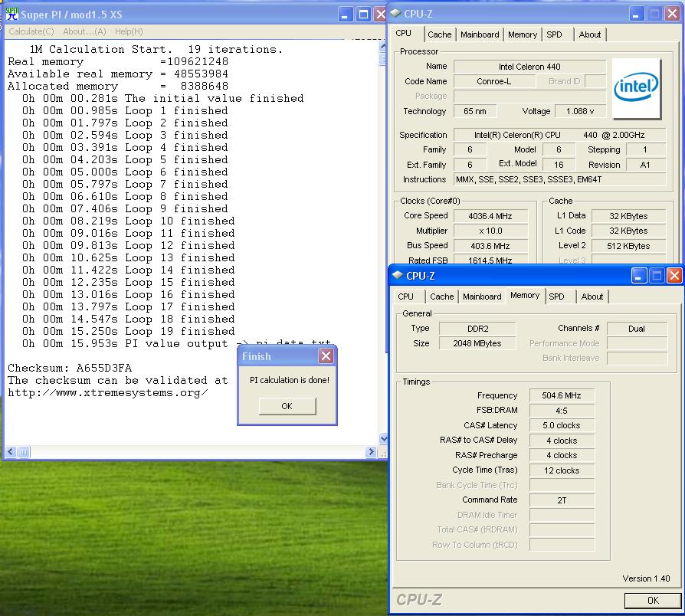Screen dimensions: 685x616
Task: Minimize the top CPU-Z window
Action: [637, 14]
